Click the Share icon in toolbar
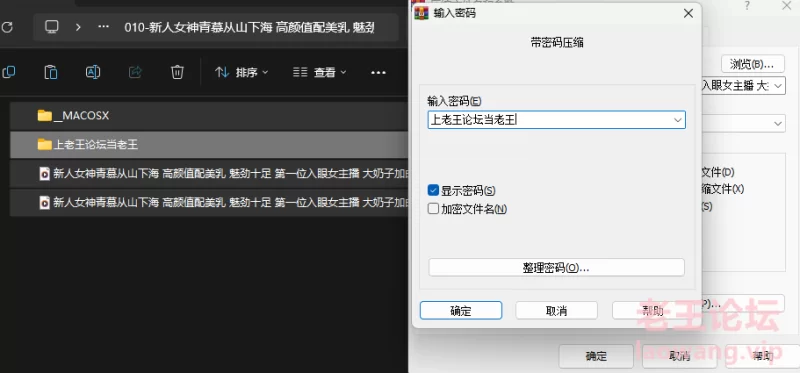Image resolution: width=800 pixels, height=373 pixels. pos(135,72)
